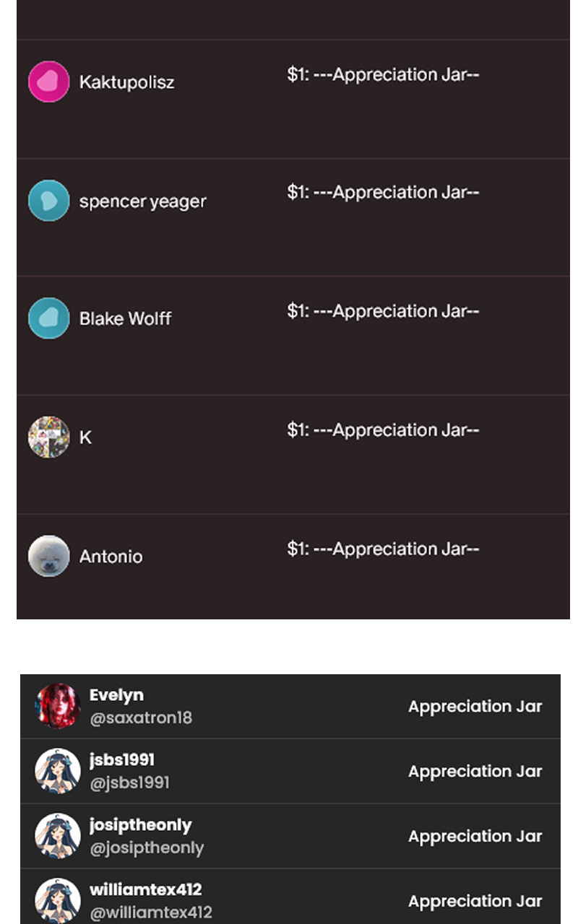Open Kaktupolisz member name

tap(126, 82)
